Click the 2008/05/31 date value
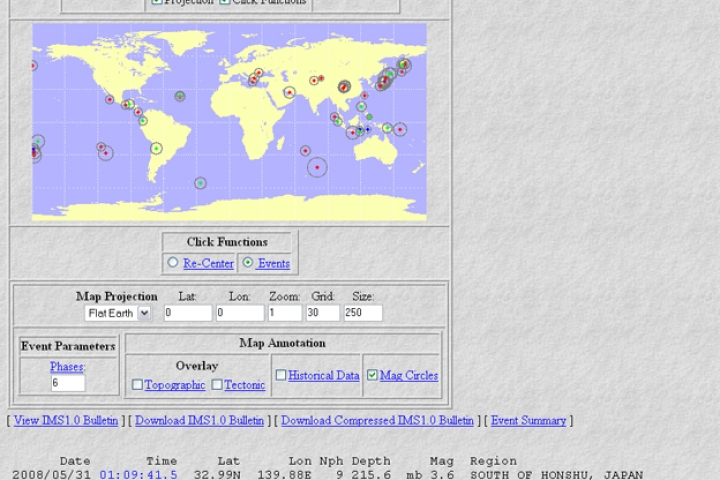This screenshot has width=720, height=480. pyautogui.click(x=52, y=474)
